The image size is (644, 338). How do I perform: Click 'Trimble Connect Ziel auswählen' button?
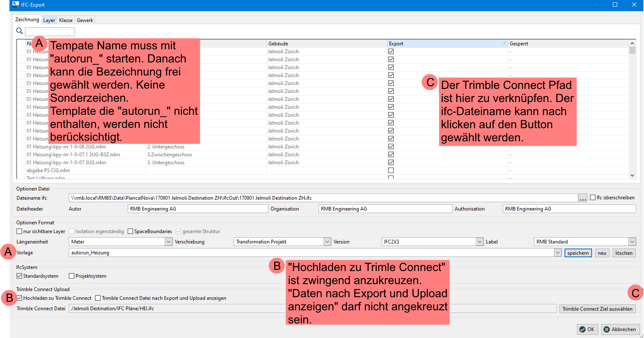coord(597,309)
